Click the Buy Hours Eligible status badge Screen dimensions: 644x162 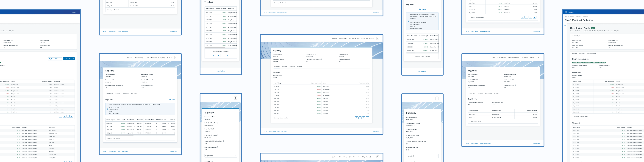pos(577,63)
